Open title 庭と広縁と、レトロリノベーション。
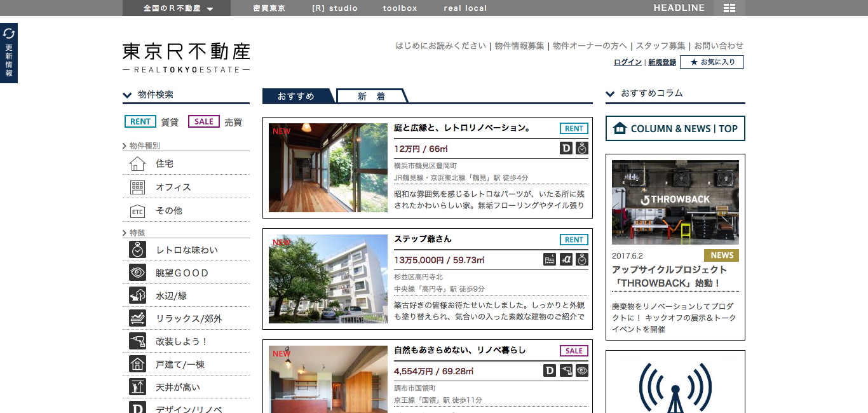Viewport: 868px width, 413px height. pyautogui.click(x=462, y=128)
